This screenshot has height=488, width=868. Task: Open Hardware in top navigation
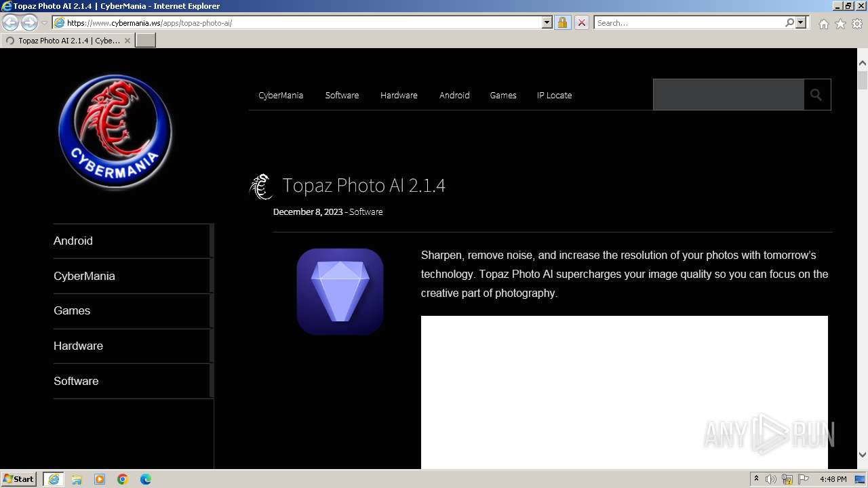[399, 95]
